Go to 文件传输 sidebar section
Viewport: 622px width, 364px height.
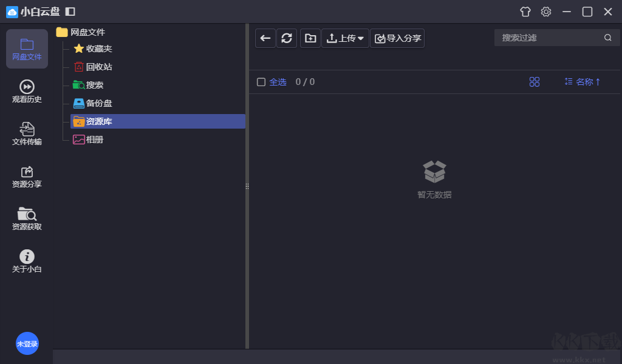pos(27,134)
